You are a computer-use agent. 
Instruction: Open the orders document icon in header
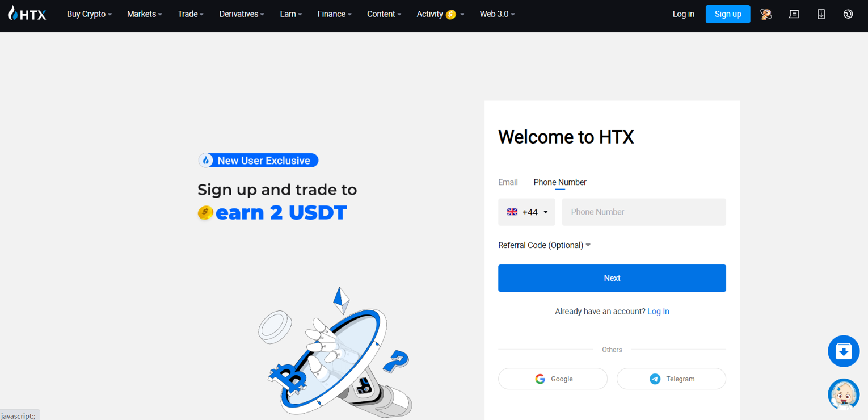(794, 14)
